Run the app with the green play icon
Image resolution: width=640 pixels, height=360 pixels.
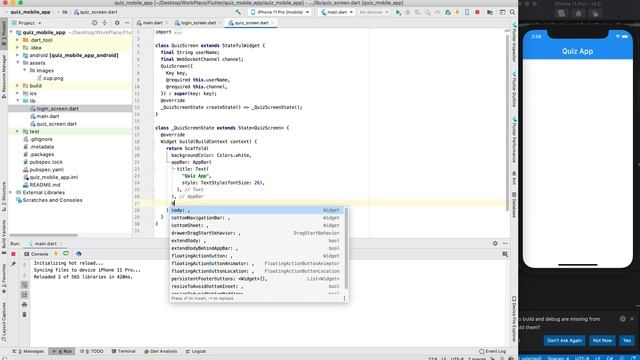click(x=398, y=12)
